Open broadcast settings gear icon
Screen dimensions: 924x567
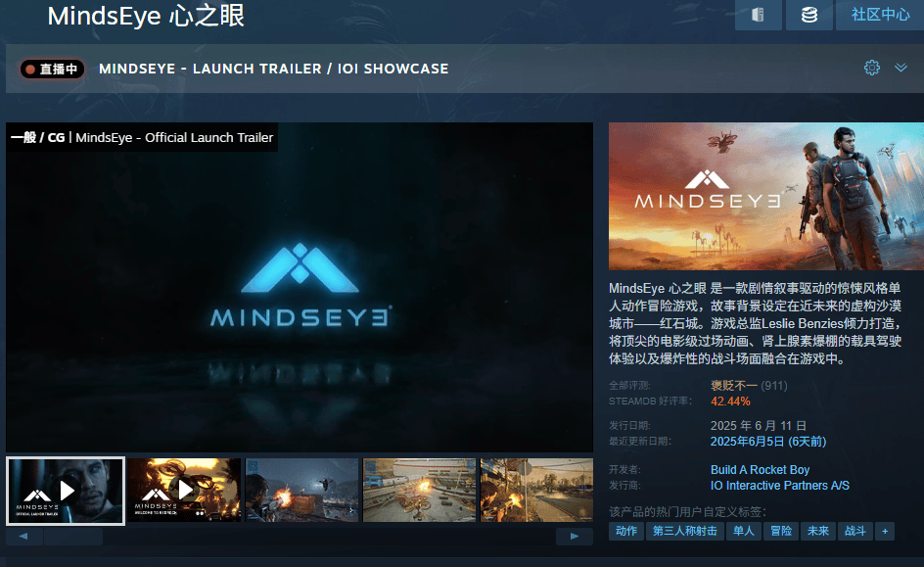[x=871, y=68]
